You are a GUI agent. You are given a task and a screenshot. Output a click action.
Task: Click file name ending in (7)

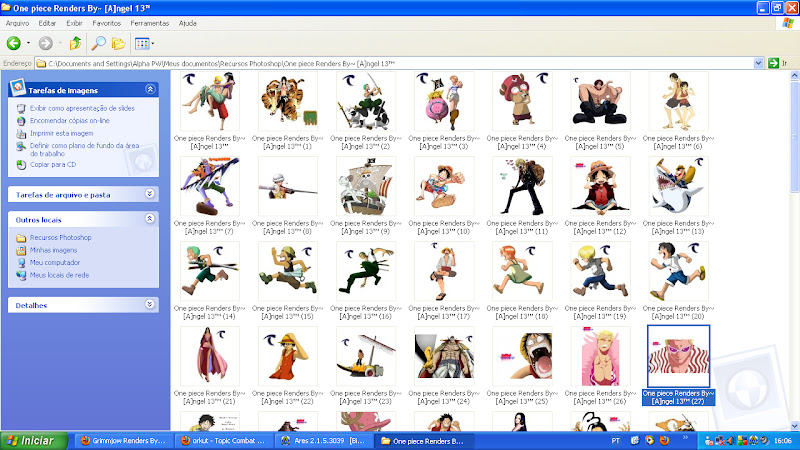[210, 227]
